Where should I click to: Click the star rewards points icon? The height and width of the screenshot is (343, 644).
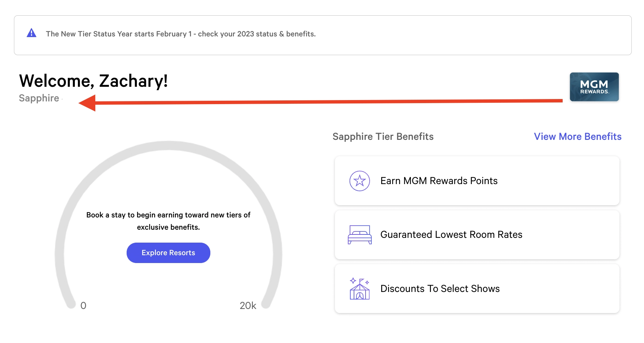point(360,181)
